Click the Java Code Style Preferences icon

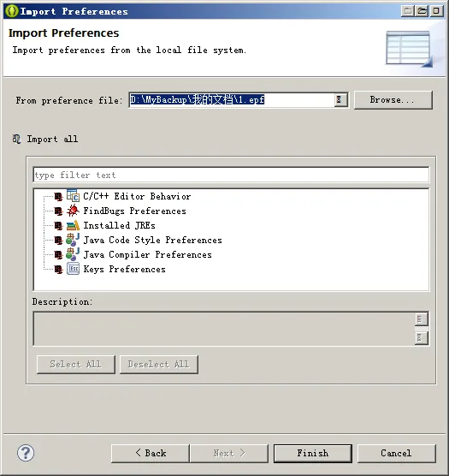click(73, 240)
